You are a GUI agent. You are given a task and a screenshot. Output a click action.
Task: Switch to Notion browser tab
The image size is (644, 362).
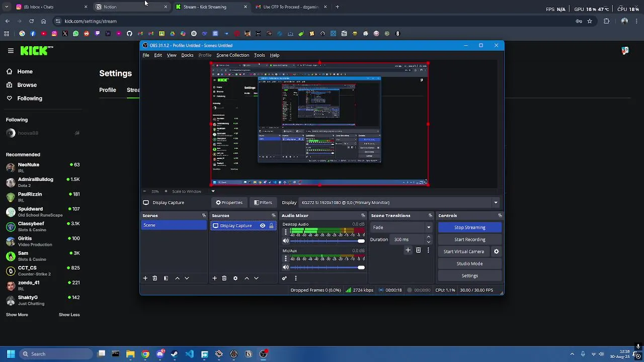(x=132, y=7)
